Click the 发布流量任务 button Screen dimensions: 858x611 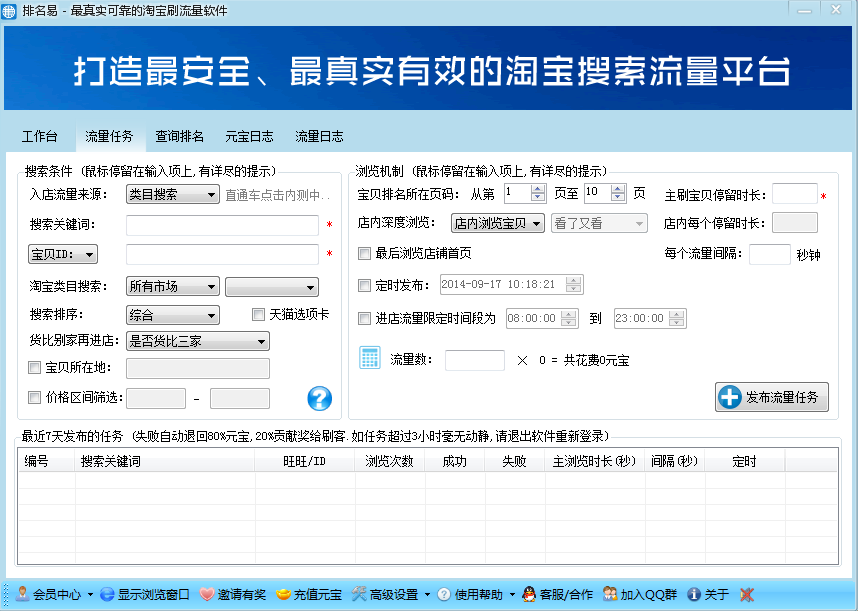click(771, 397)
